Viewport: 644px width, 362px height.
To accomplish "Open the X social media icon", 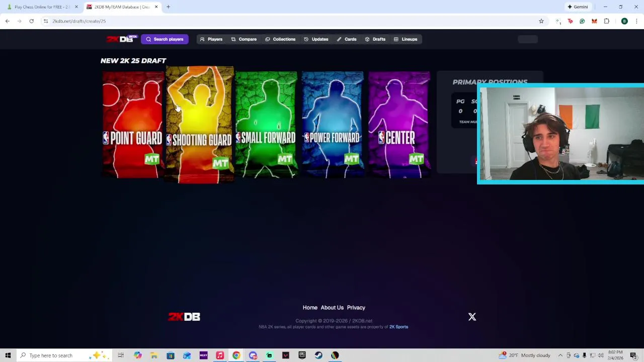I will [472, 317].
